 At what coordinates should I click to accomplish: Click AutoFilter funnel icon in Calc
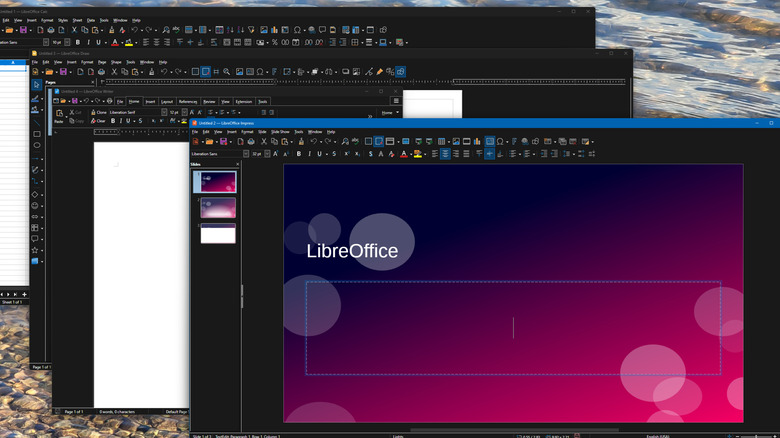(x=251, y=30)
